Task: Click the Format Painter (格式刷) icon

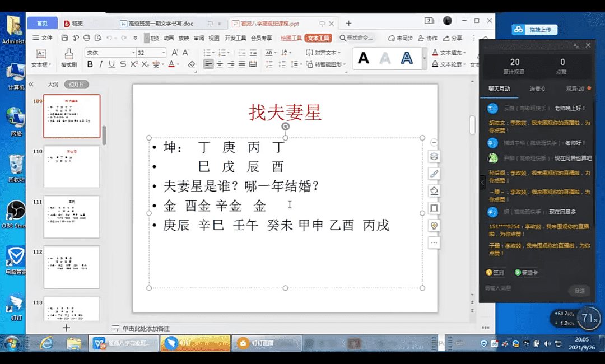Action: tap(68, 57)
